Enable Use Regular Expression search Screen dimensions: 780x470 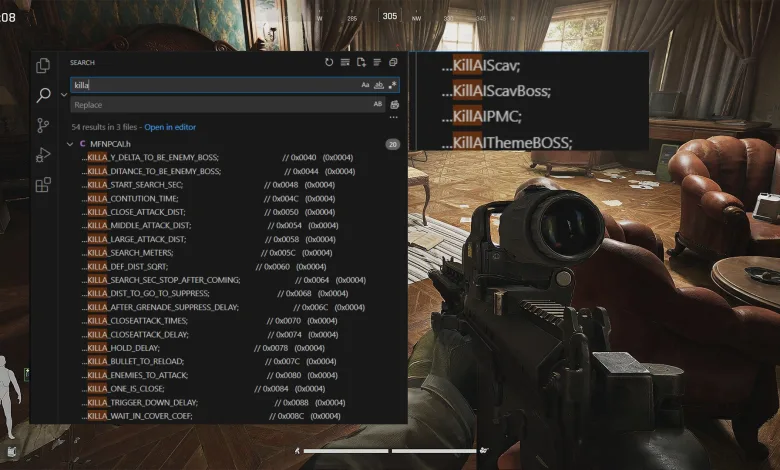(x=392, y=86)
